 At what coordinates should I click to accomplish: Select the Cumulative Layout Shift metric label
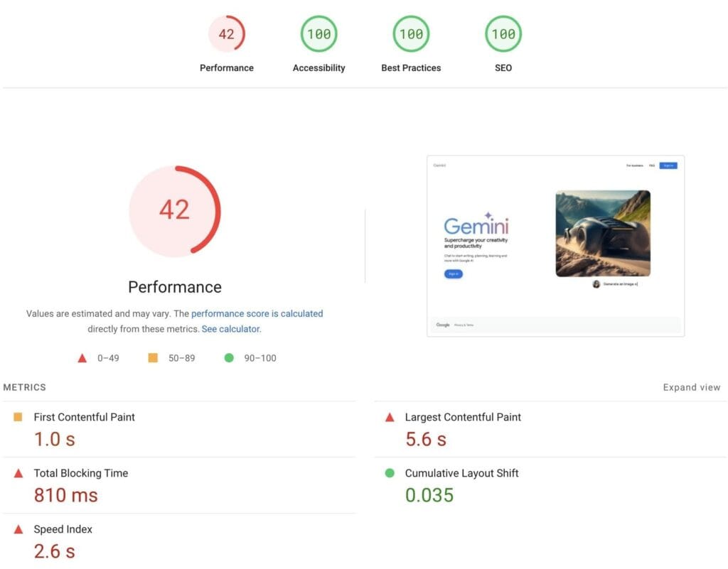pyautogui.click(x=461, y=473)
